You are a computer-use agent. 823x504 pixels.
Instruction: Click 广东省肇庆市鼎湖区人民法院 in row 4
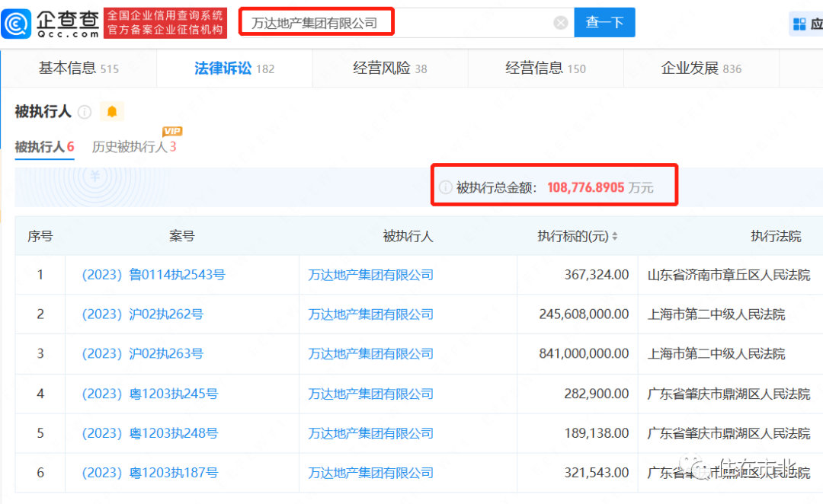[729, 394]
